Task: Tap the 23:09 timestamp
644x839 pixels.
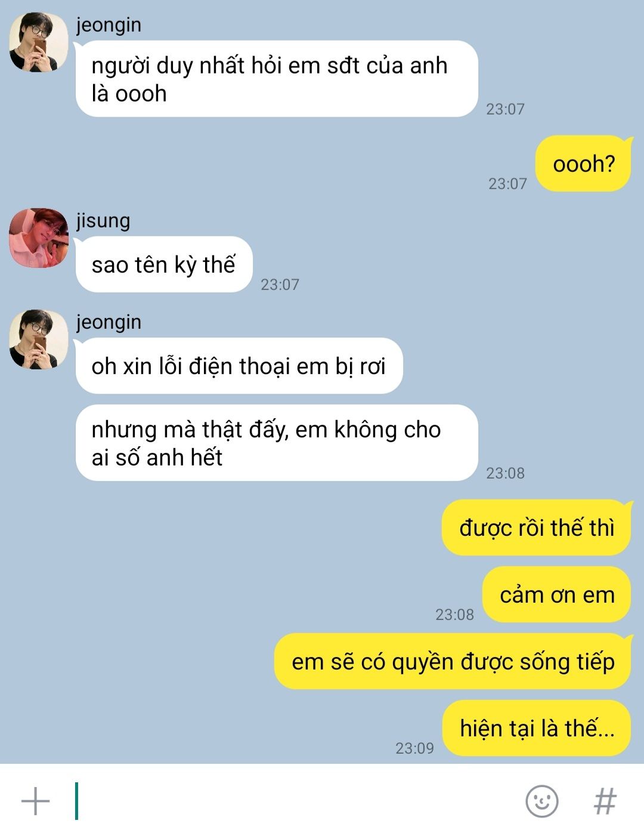Action: point(414,748)
